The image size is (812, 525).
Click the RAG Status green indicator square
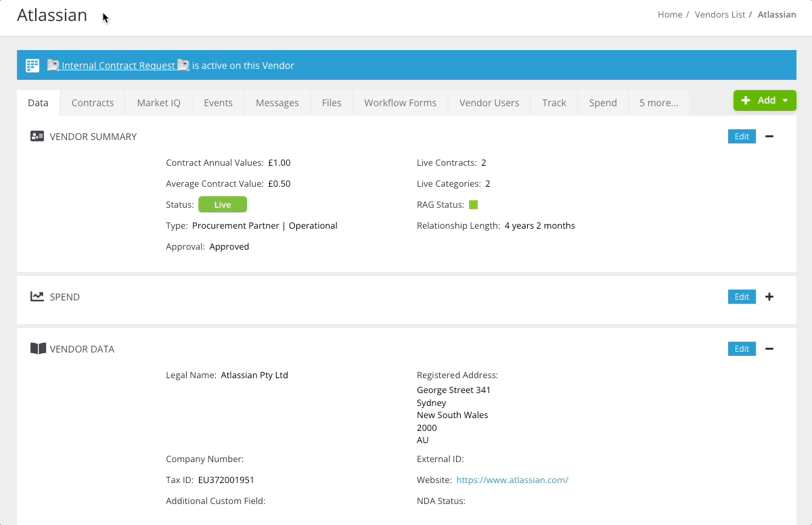click(x=474, y=204)
